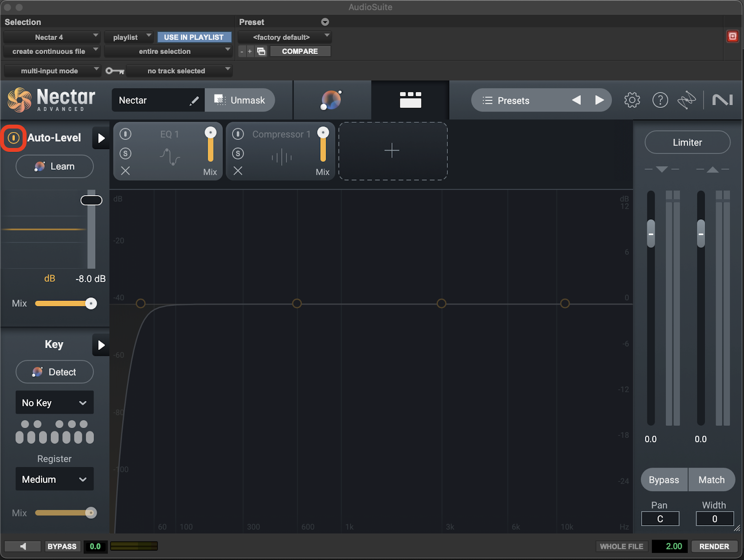Open the Register Medium dropdown
Image resolution: width=744 pixels, height=560 pixels.
(54, 479)
